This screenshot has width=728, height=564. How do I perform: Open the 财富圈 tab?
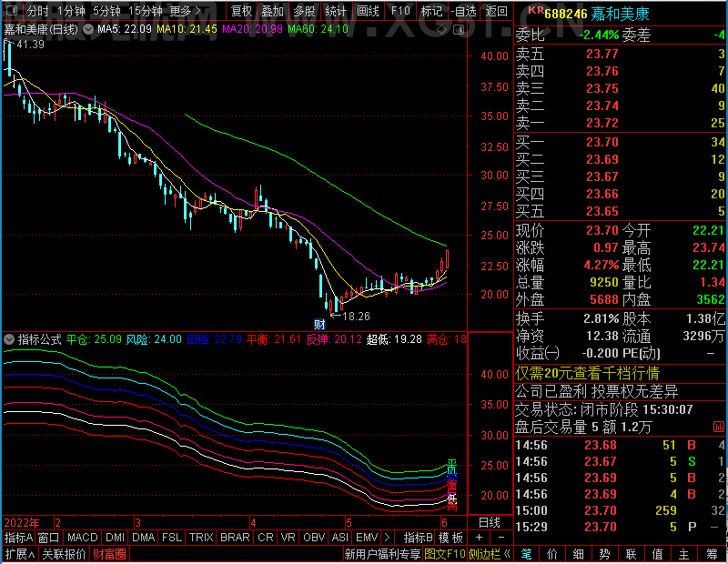109,554
